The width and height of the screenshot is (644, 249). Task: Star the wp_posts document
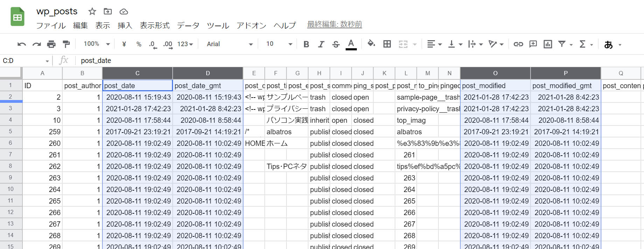(92, 12)
